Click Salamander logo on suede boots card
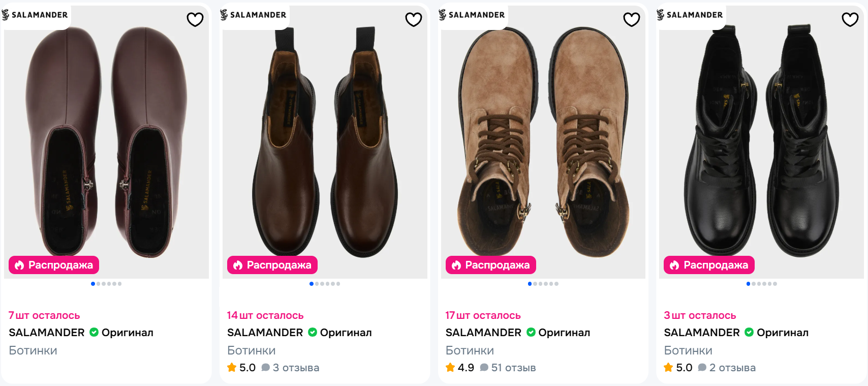The width and height of the screenshot is (868, 386). pos(472,15)
